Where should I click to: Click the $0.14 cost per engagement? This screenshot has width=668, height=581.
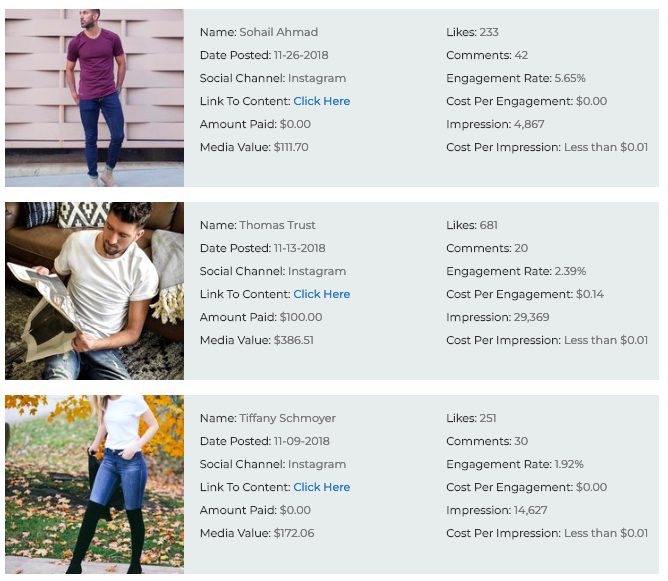[x=590, y=294]
